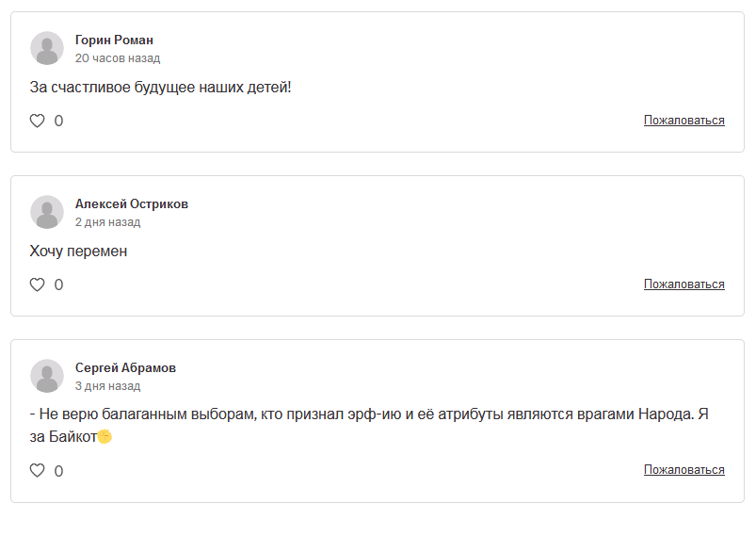Click the like count on Сергей Абрамов's comment
Screen dimensions: 756x536
[58, 471]
